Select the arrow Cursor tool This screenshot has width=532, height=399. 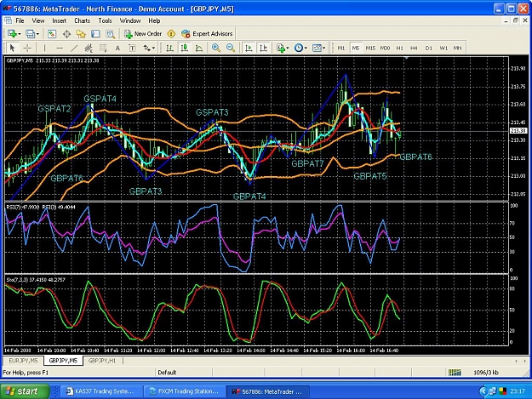tap(12, 48)
